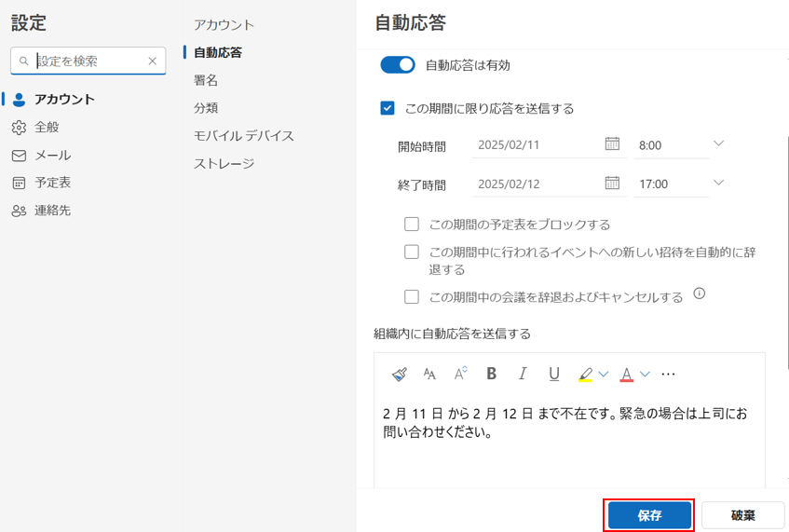Screen dimensions: 789x532
Task: Open the calendar picker for 終了時間
Action: 612,183
